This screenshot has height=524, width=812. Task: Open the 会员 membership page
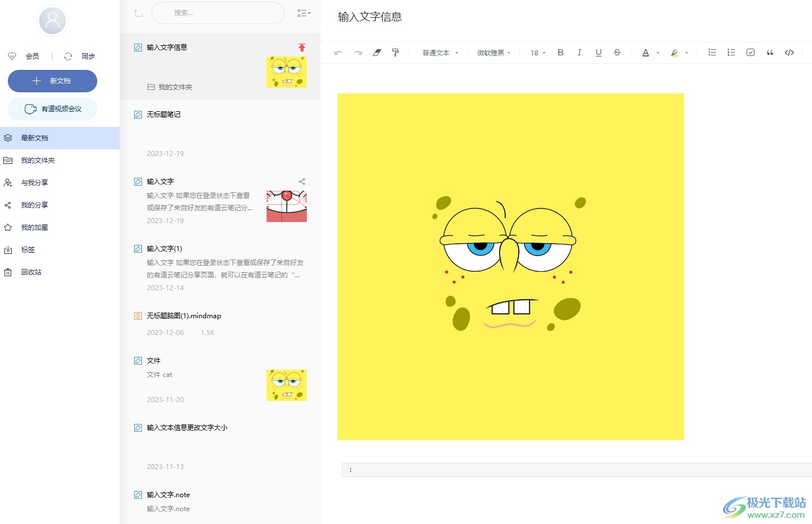24,56
